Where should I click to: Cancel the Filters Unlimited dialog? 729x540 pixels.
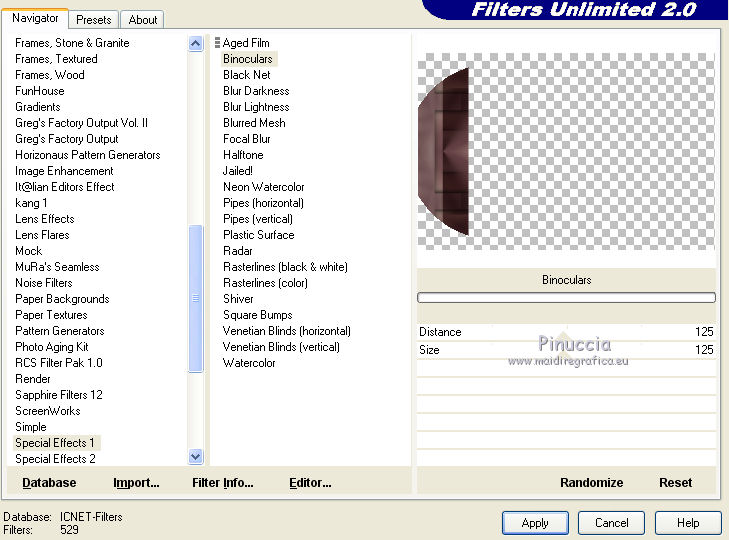pyautogui.click(x=611, y=523)
